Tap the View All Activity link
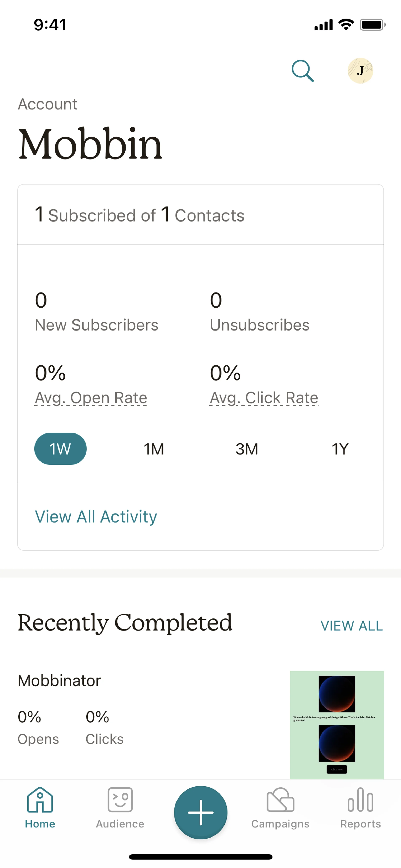This screenshot has width=401, height=868. point(96,517)
